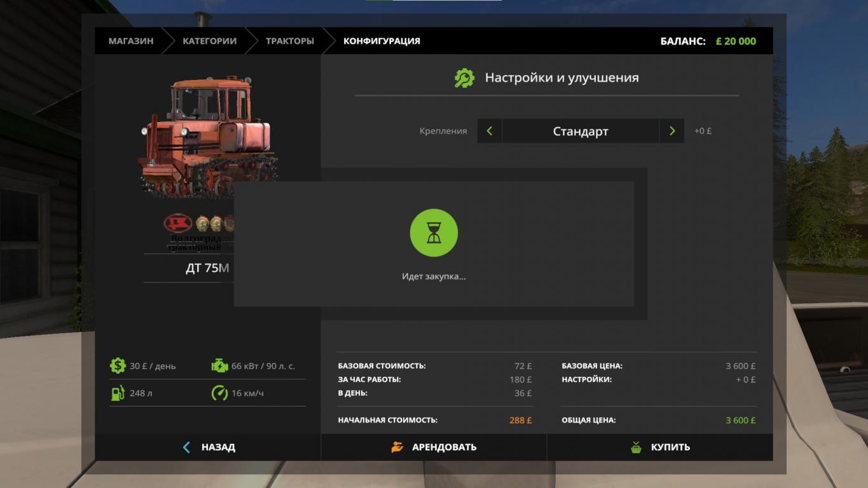Viewport: 868px width, 488px height.
Task: Click the daily upkeep dollar icon
Action: coord(118,366)
